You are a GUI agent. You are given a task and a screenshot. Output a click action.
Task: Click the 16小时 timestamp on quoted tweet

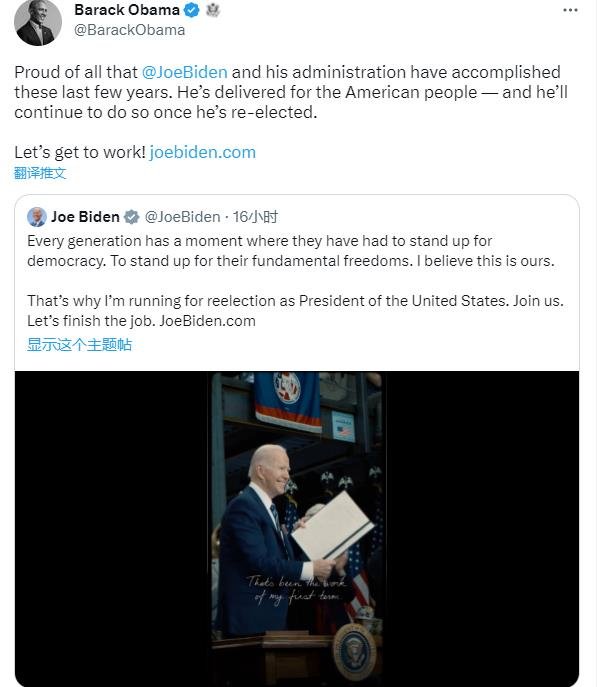[255, 217]
